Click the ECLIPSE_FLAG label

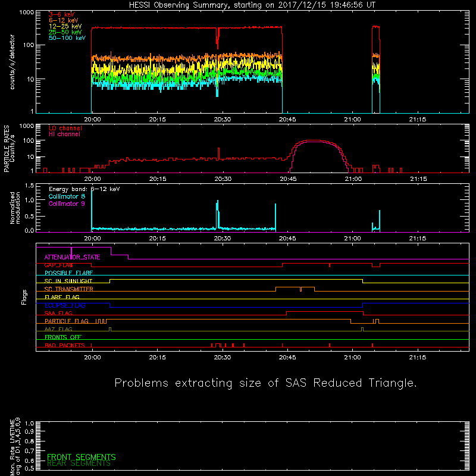[x=65, y=305]
